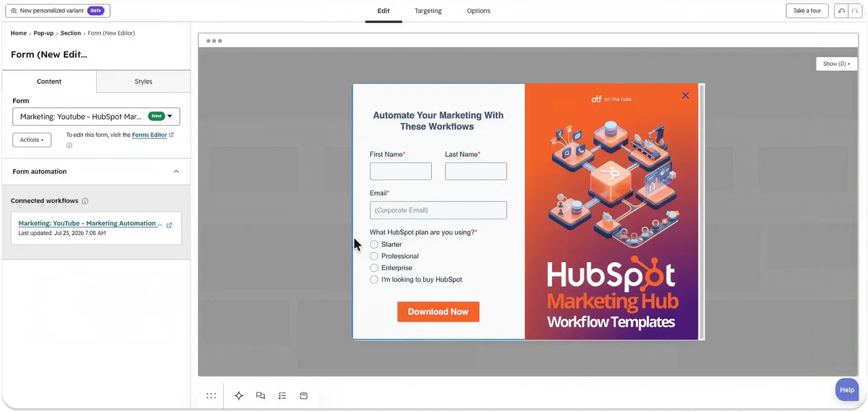Click New personalized variant button
868x412 pixels.
[57, 11]
